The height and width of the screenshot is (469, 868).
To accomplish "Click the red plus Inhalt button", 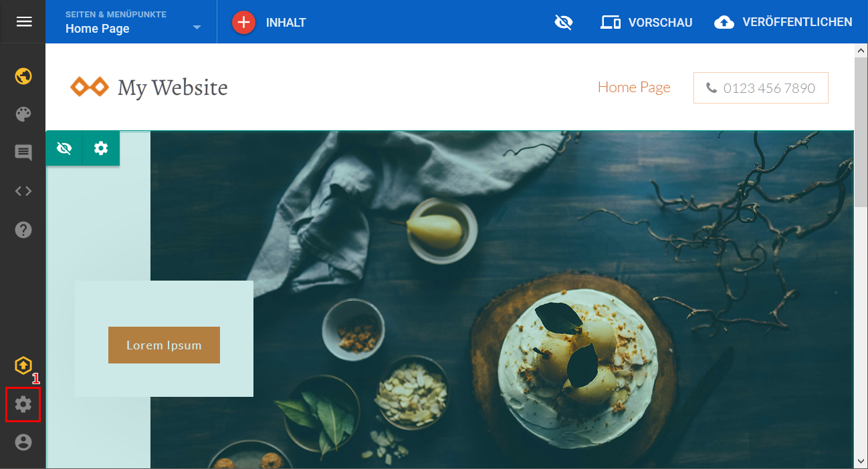I will [x=269, y=22].
